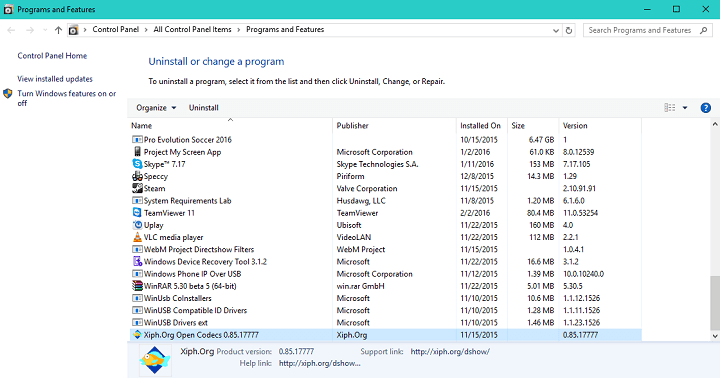Viewport: 720px width, 378px height.
Task: Click the Pro Evolution Soccer 2016 program icon
Action: (x=137, y=139)
